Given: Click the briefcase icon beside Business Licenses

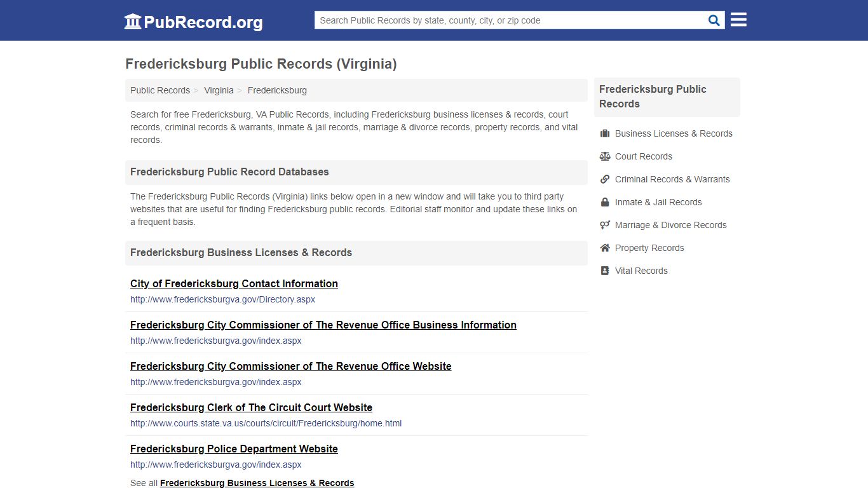Looking at the screenshot, I should tap(605, 133).
